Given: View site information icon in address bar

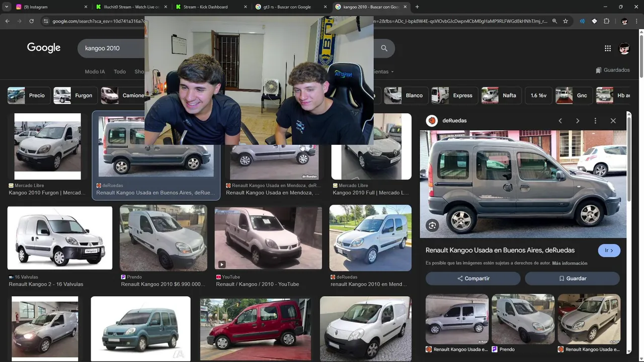Looking at the screenshot, I should tap(46, 21).
